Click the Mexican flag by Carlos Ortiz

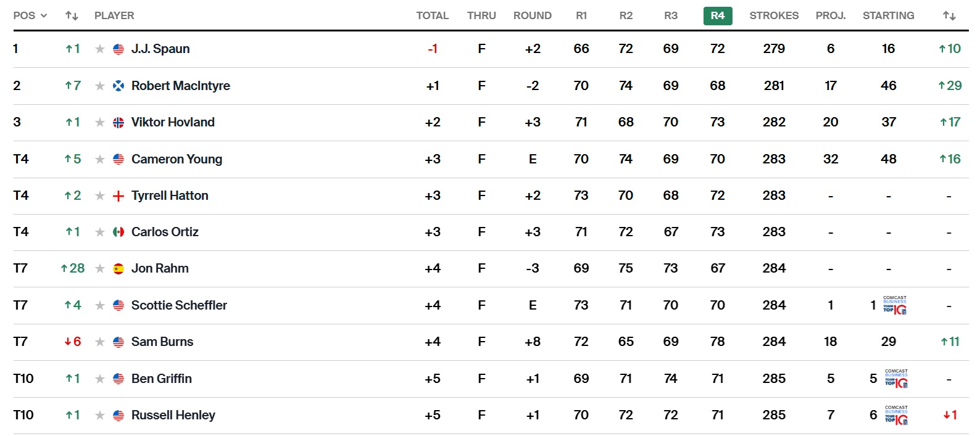tap(118, 232)
